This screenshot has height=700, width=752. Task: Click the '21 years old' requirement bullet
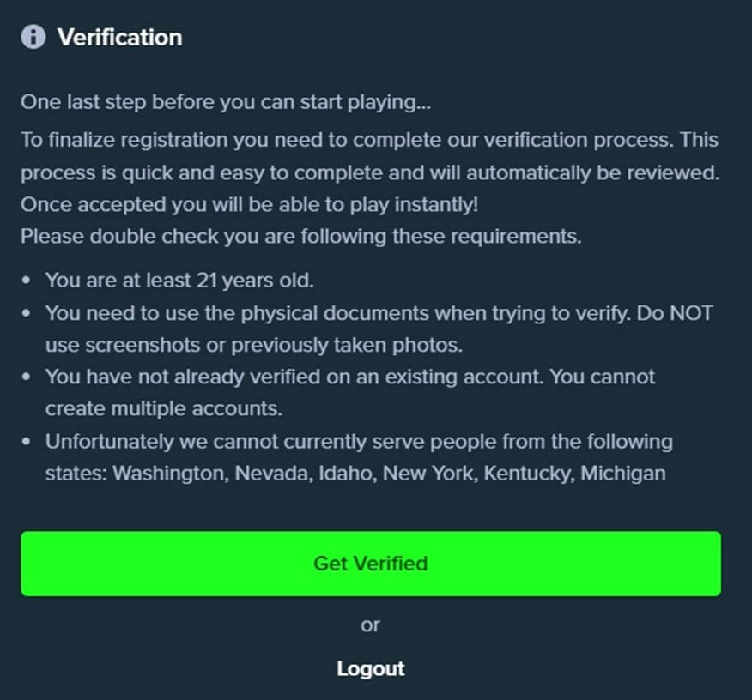tap(179, 281)
